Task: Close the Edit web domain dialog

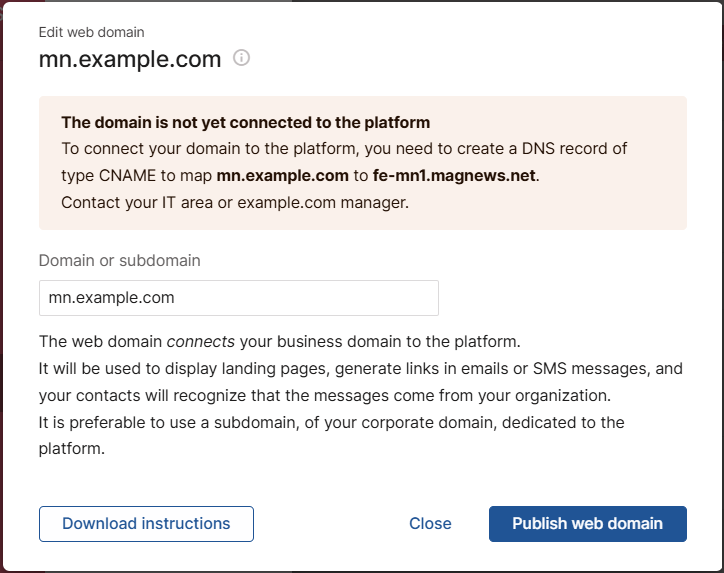Action: click(430, 524)
